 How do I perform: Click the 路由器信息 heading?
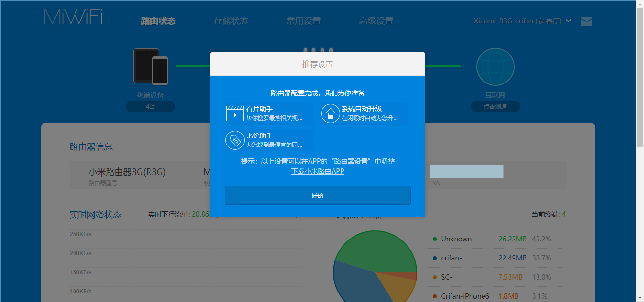[91, 146]
